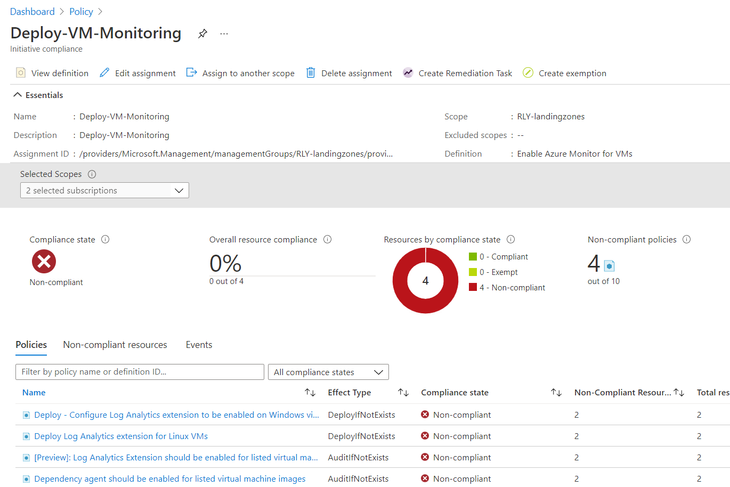Click the Create Remediation Task label
The width and height of the screenshot is (730, 487).
pos(465,73)
